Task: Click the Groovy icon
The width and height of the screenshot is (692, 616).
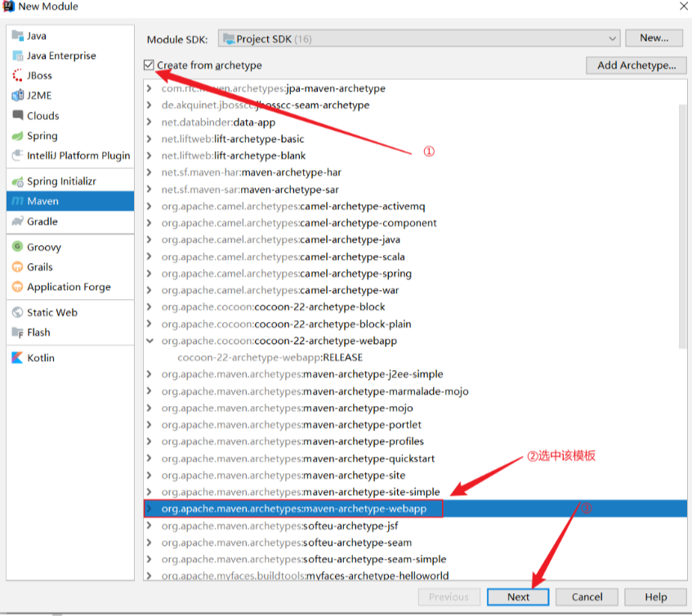Action: tap(18, 247)
